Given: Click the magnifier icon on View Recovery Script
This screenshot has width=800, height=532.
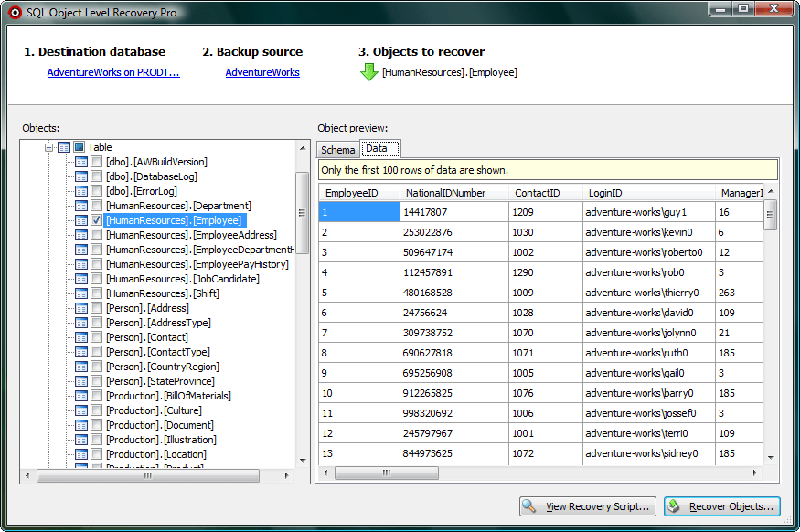Looking at the screenshot, I should (529, 506).
